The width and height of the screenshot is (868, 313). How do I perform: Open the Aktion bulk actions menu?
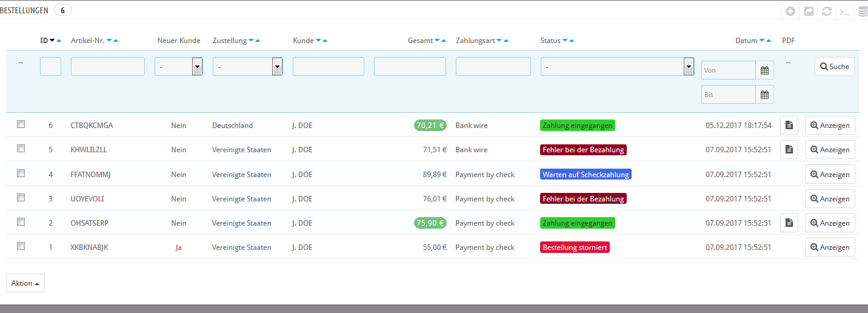(x=25, y=283)
